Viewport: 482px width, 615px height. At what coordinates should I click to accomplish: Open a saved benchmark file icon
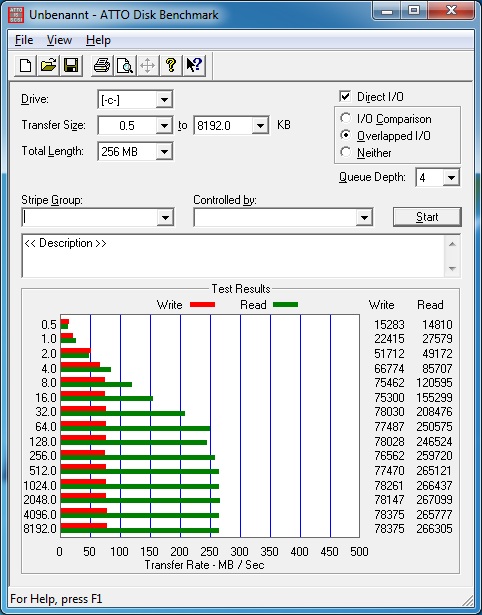coord(48,65)
